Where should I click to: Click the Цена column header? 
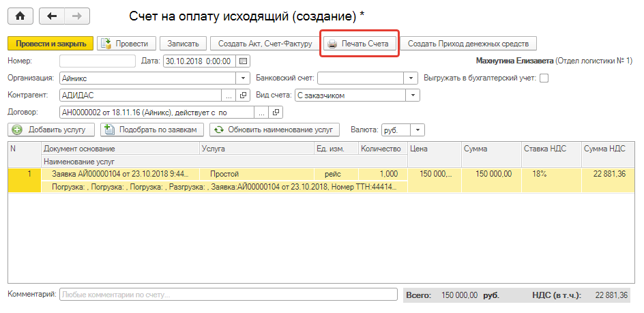coord(434,155)
